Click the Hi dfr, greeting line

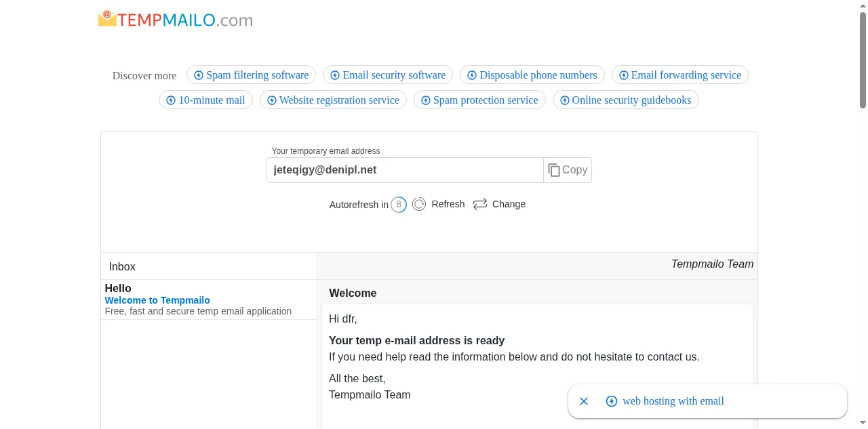tap(343, 319)
